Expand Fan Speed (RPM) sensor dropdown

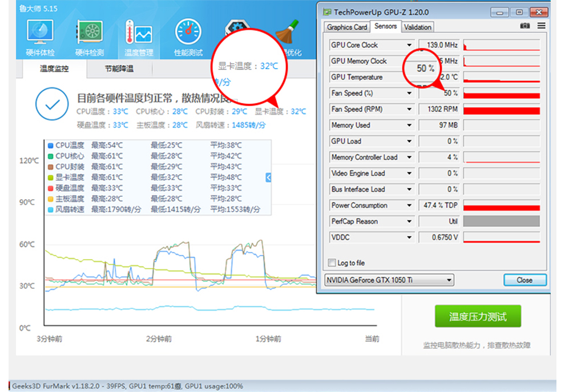point(409,109)
